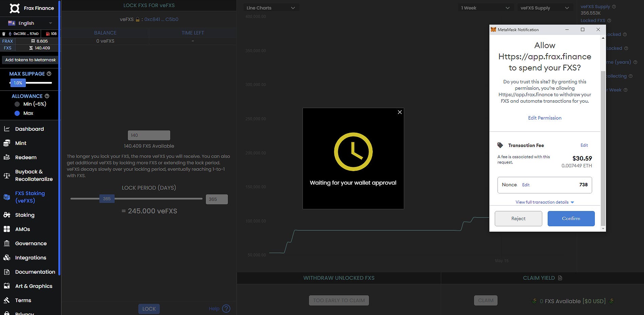644x315 pixels.
Task: Click the Lock Period slider handle
Action: [x=106, y=199]
